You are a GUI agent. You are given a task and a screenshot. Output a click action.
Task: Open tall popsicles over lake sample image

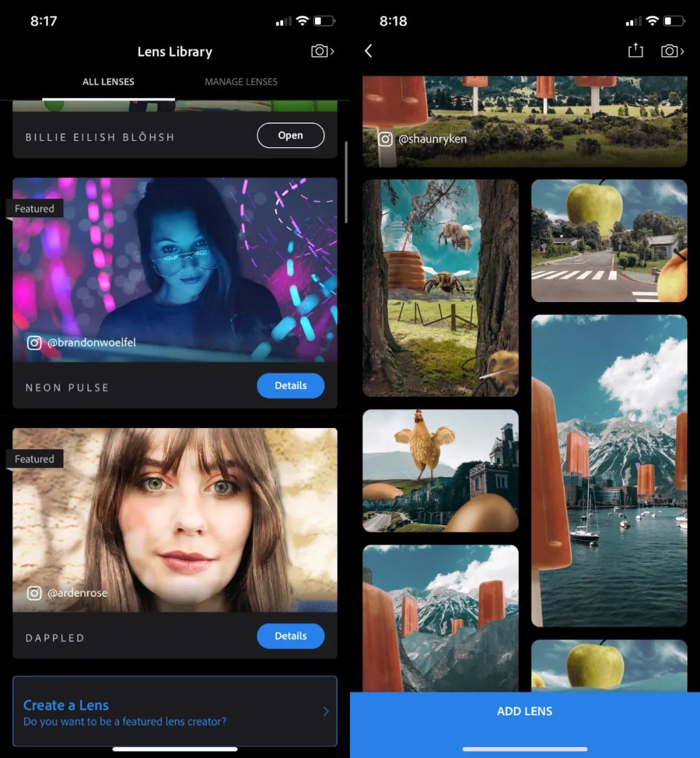(609, 471)
